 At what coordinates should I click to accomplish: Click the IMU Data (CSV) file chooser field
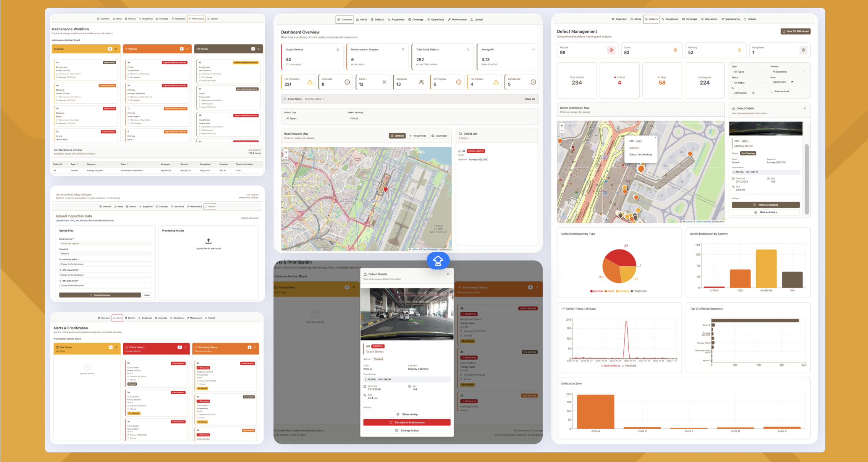click(105, 286)
